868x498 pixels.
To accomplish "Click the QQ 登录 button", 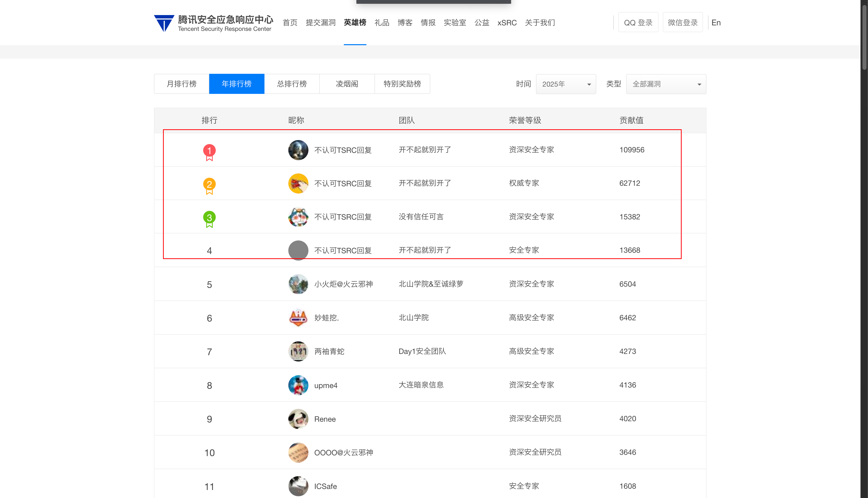I will tap(638, 23).
